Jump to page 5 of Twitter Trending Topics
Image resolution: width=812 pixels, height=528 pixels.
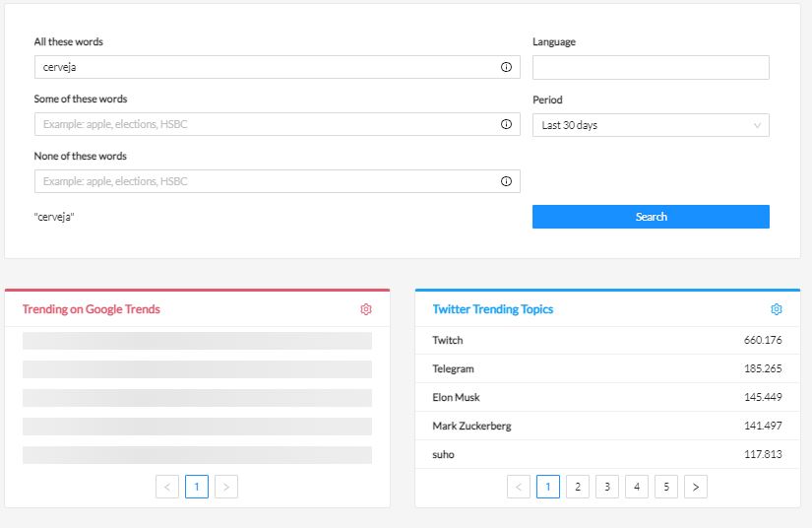pyautogui.click(x=666, y=487)
